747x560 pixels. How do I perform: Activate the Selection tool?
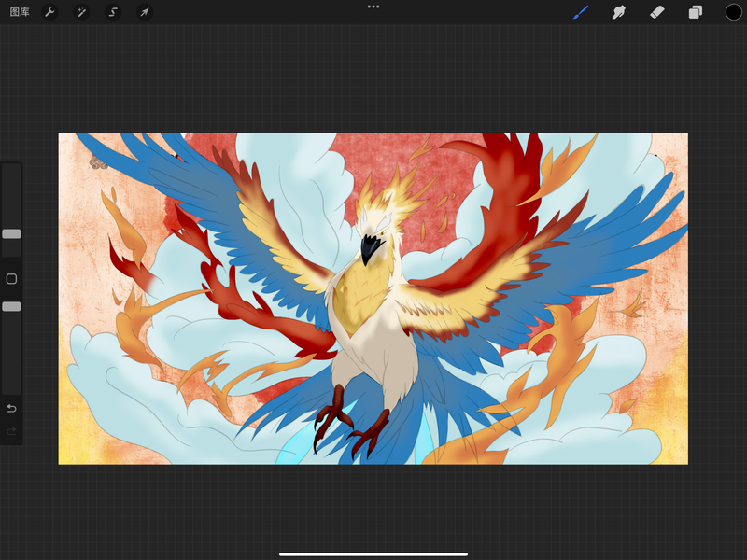tap(113, 12)
